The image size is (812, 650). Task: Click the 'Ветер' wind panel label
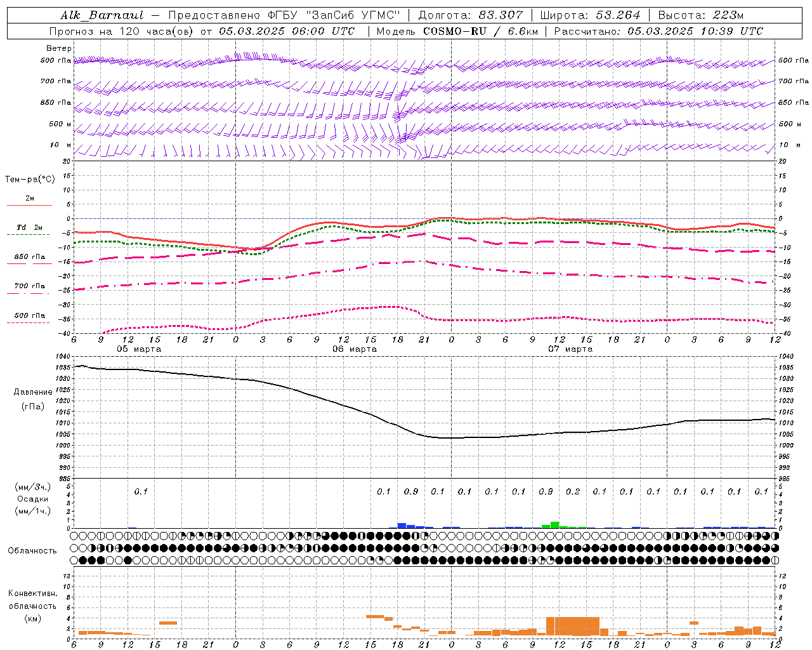pos(59,48)
